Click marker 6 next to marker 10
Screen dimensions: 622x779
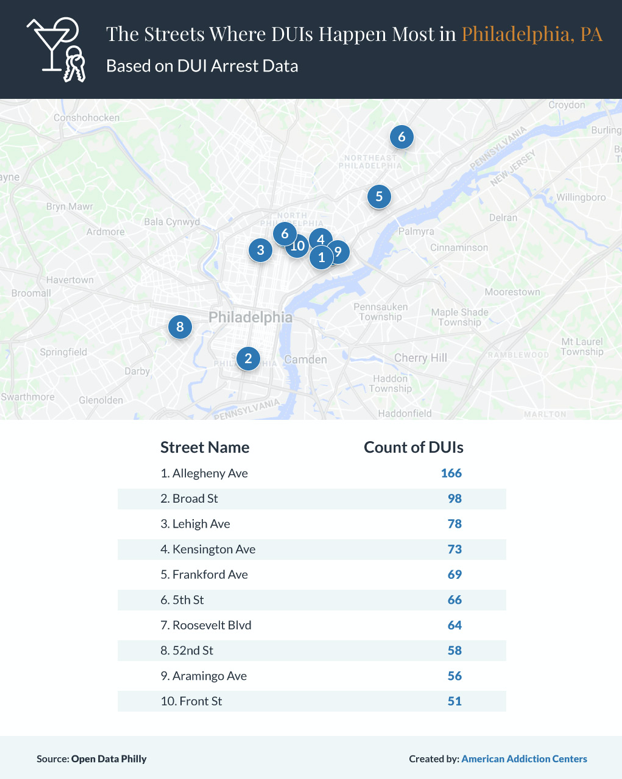(285, 234)
